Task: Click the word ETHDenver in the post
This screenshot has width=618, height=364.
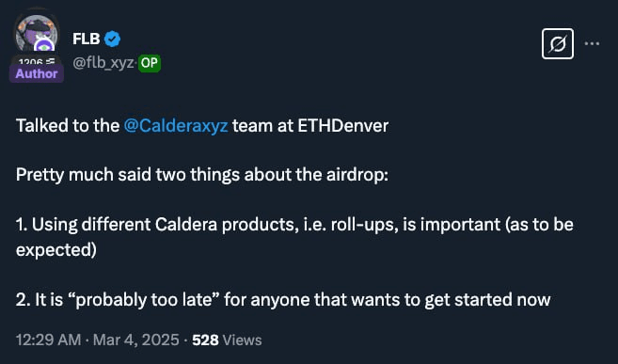Action: (x=343, y=126)
